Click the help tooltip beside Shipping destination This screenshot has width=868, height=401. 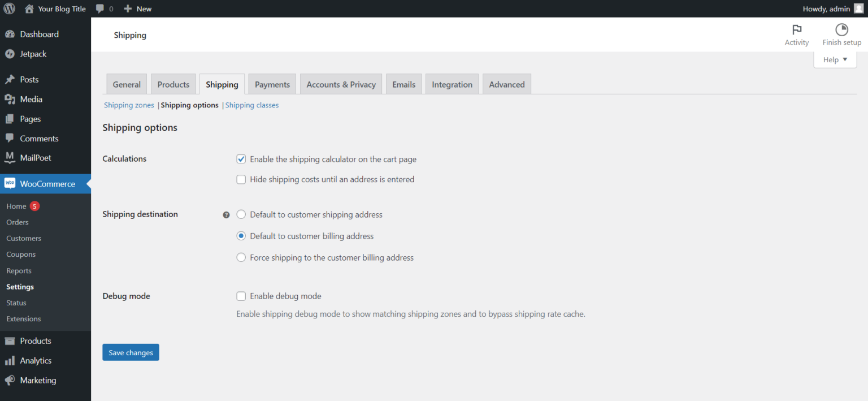(226, 214)
